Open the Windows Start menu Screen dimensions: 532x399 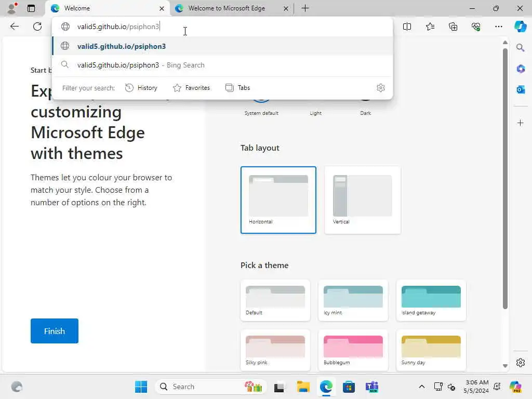141,387
